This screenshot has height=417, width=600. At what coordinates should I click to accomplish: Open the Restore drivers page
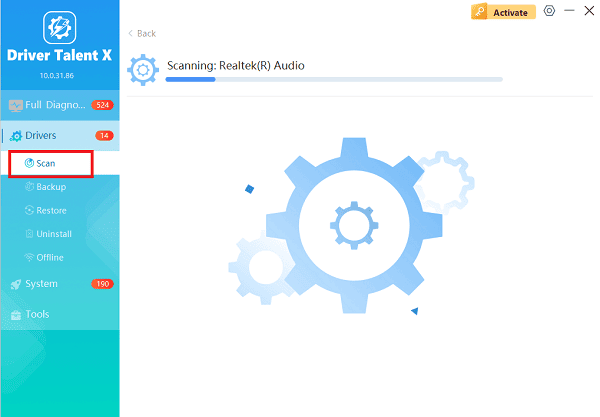50,210
